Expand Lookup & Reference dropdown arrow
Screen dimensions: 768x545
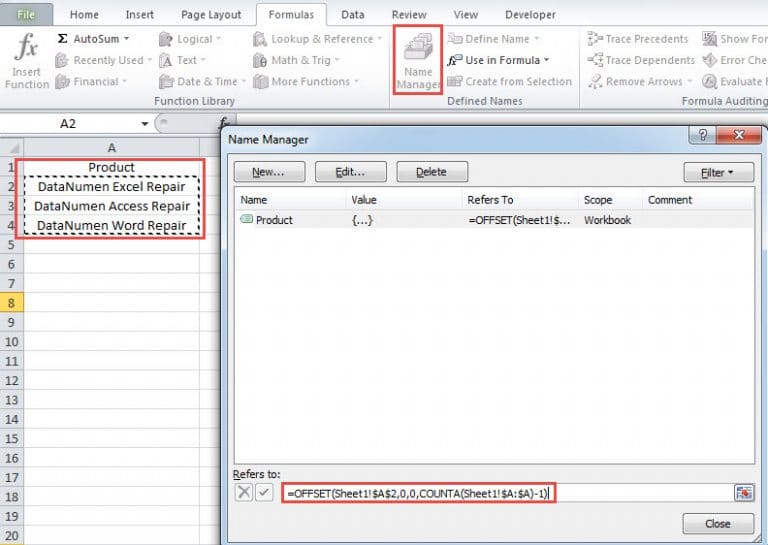[x=379, y=38]
